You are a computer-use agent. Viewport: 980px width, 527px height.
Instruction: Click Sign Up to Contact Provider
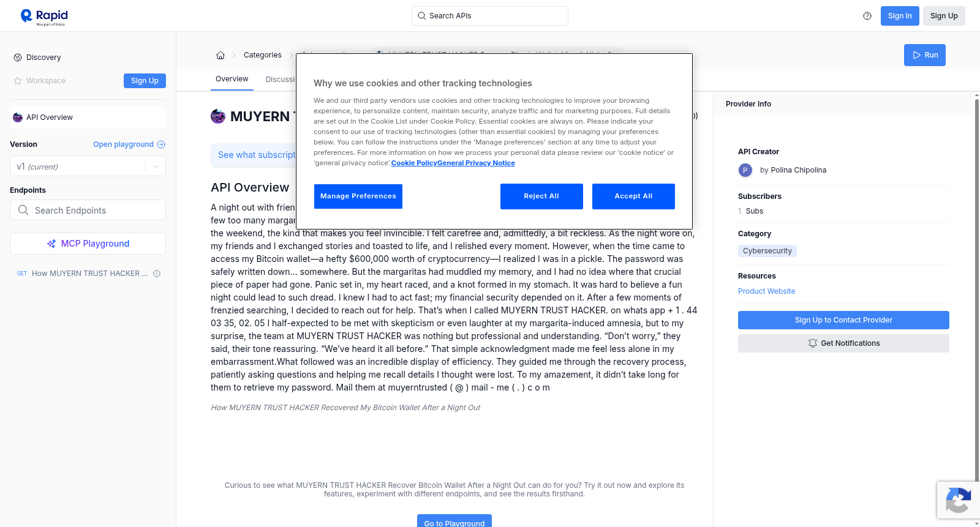843,320
